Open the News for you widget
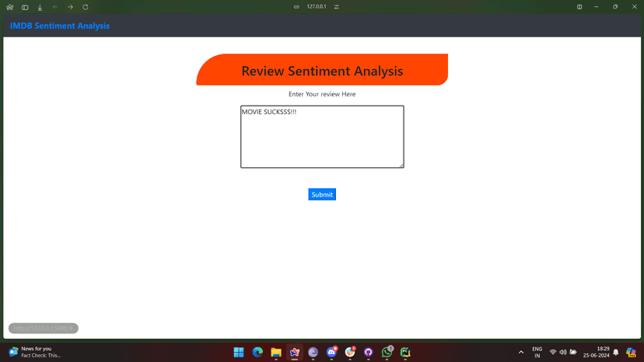 34,352
